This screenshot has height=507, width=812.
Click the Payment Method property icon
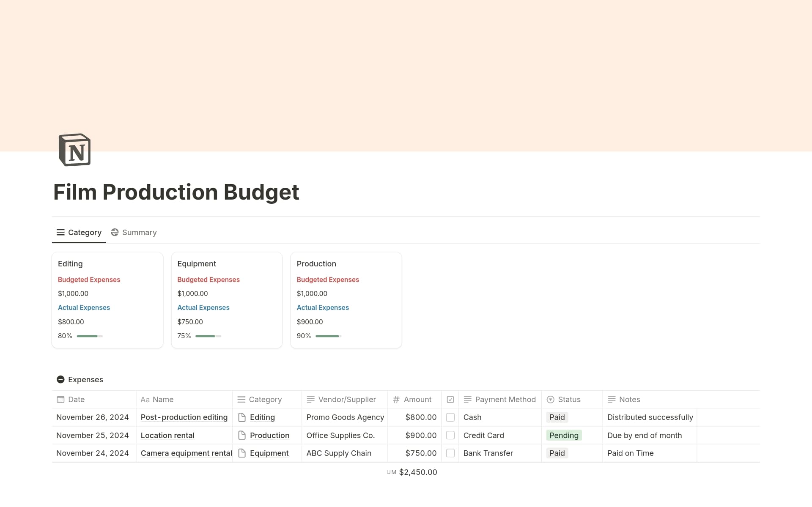coord(467,399)
